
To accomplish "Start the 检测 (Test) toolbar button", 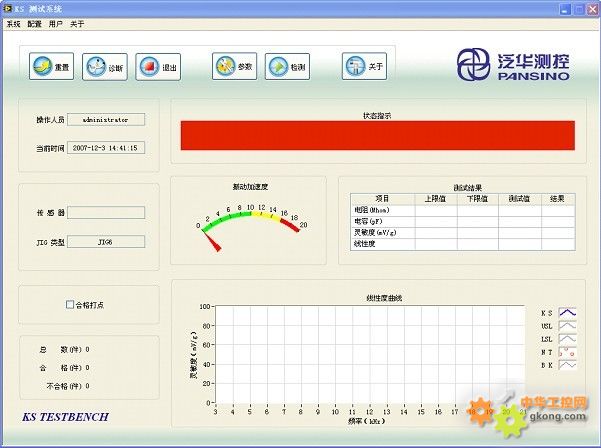I will click(x=289, y=67).
